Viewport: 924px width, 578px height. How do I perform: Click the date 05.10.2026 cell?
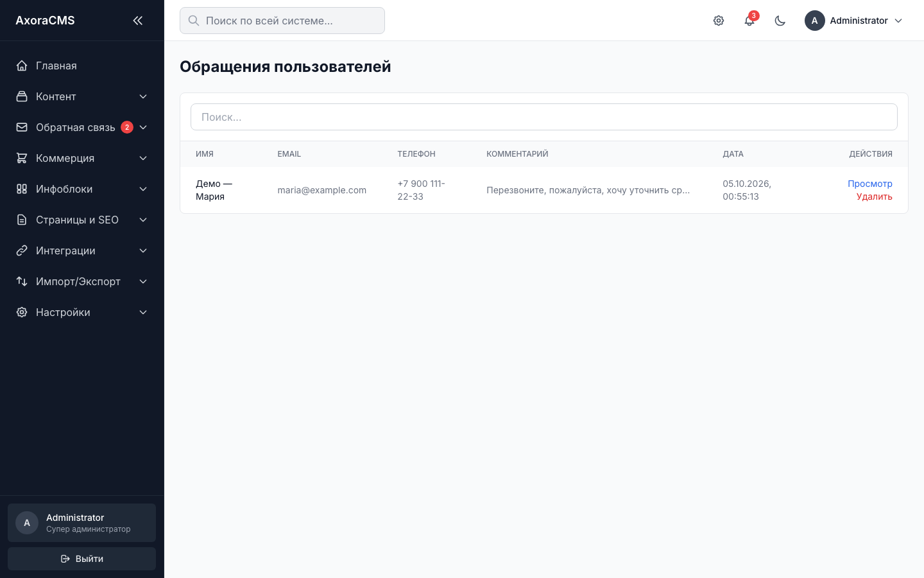(747, 190)
